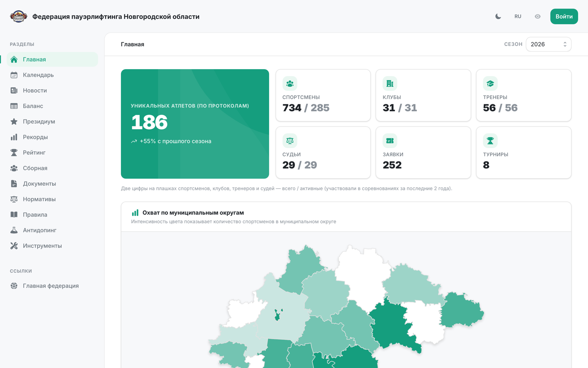The height and width of the screenshot is (368, 588).
Task: Click the tools icon beside Инструменты
Action: (14, 246)
